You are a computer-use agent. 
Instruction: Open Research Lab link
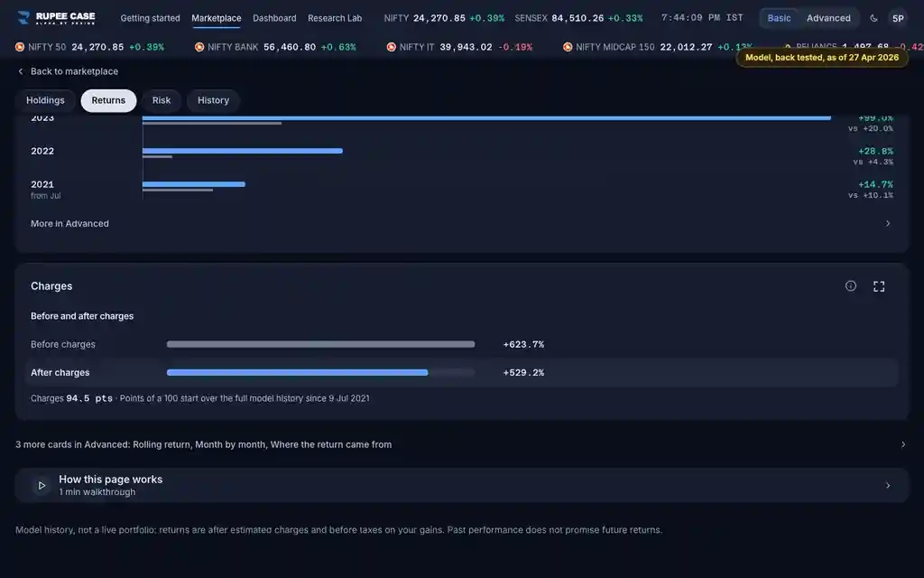(335, 18)
